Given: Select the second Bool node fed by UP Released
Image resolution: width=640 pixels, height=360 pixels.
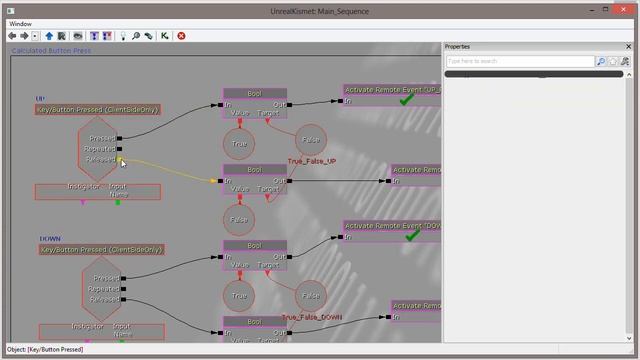Looking at the screenshot, I should [x=255, y=169].
